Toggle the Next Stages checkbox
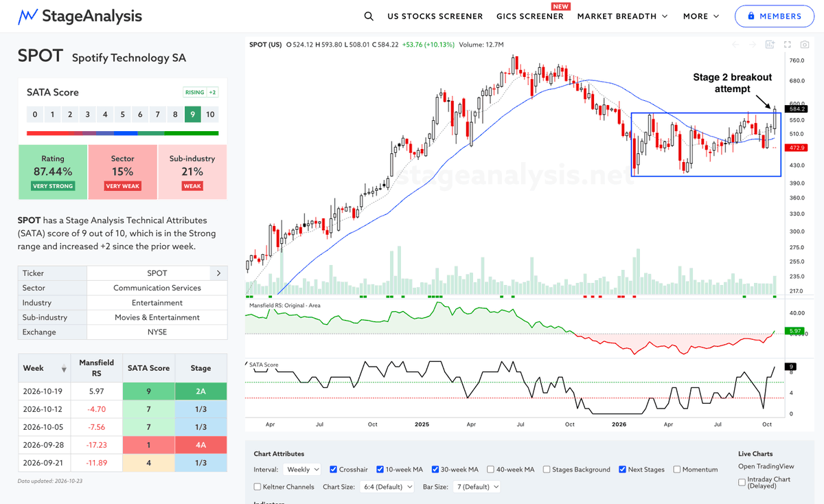This screenshot has width=824, height=504. pyautogui.click(x=622, y=470)
